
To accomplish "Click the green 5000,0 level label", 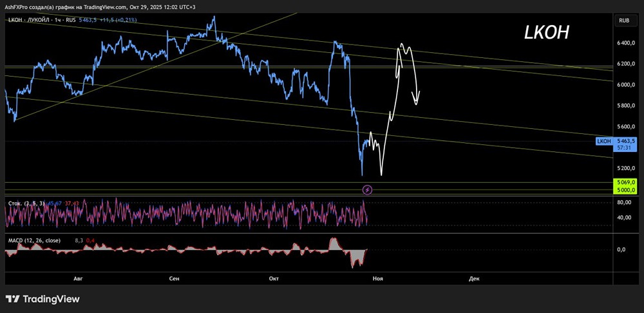I will pos(624,189).
